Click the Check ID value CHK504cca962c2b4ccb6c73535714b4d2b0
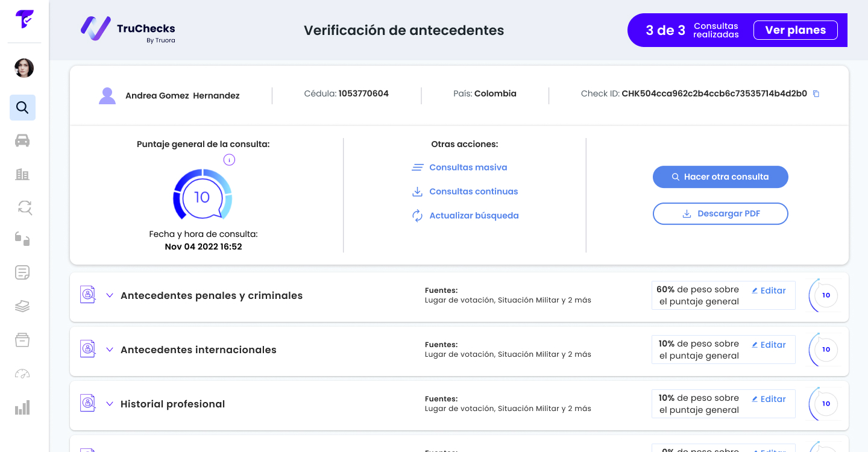868x452 pixels. tap(714, 94)
